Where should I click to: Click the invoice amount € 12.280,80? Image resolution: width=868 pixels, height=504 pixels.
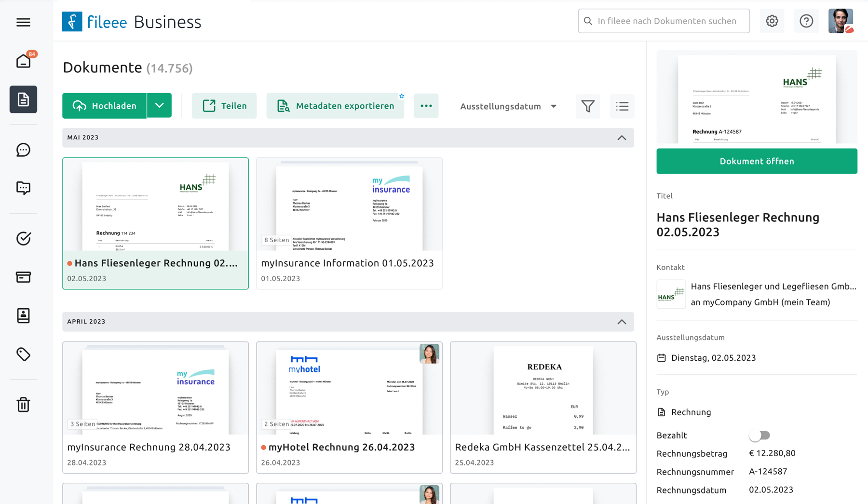(772, 453)
